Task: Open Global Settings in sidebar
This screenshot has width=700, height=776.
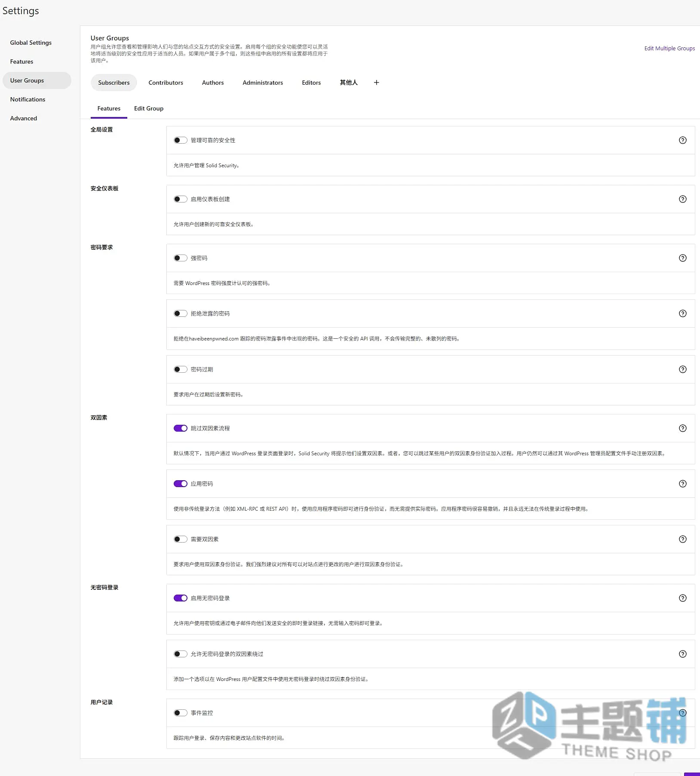Action: click(x=31, y=43)
